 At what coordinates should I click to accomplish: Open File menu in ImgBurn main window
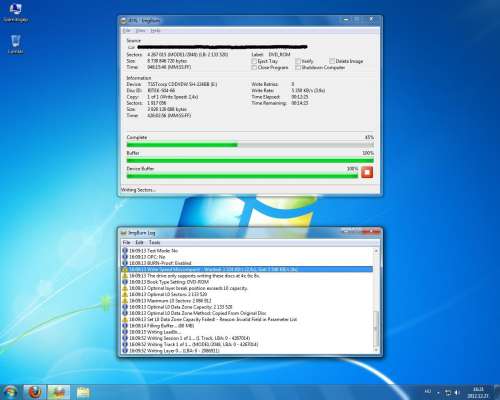126,31
